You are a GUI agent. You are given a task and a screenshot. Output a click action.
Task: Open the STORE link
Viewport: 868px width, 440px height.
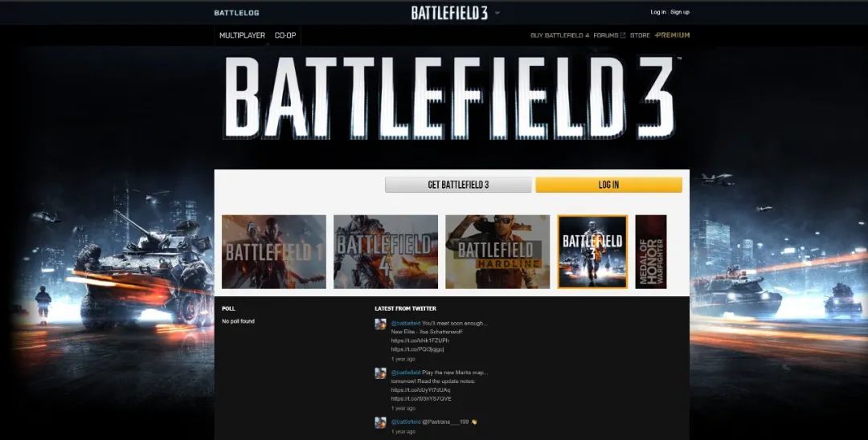click(x=640, y=35)
